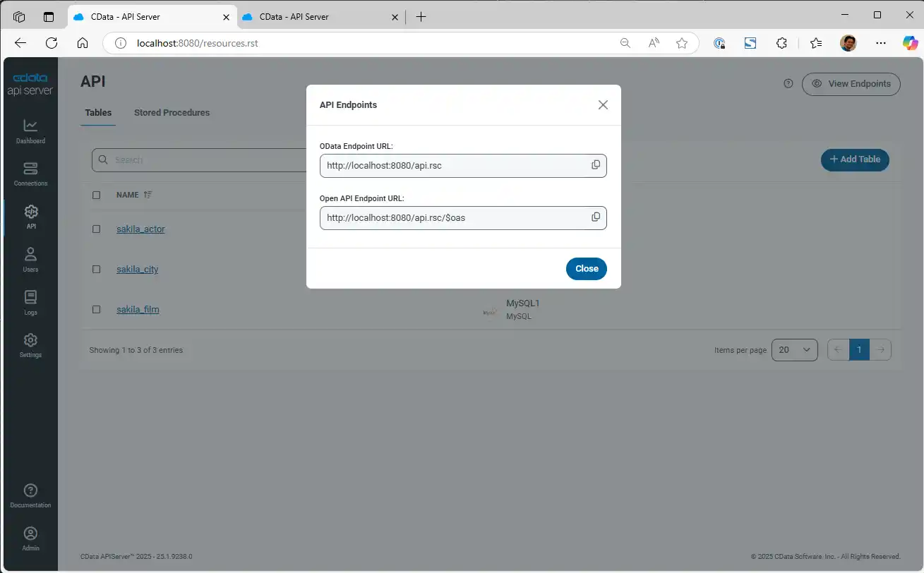Open the sakila_film table link
This screenshot has width=924, height=573.
[x=138, y=309]
